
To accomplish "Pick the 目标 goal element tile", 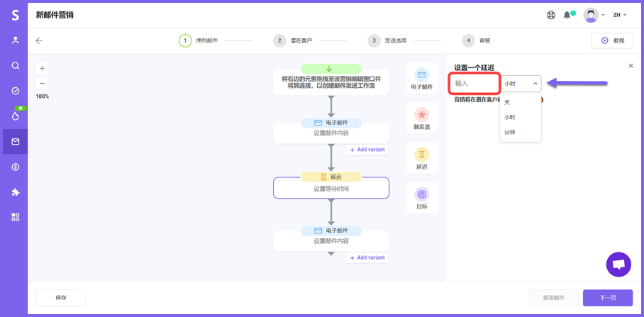I will [422, 198].
